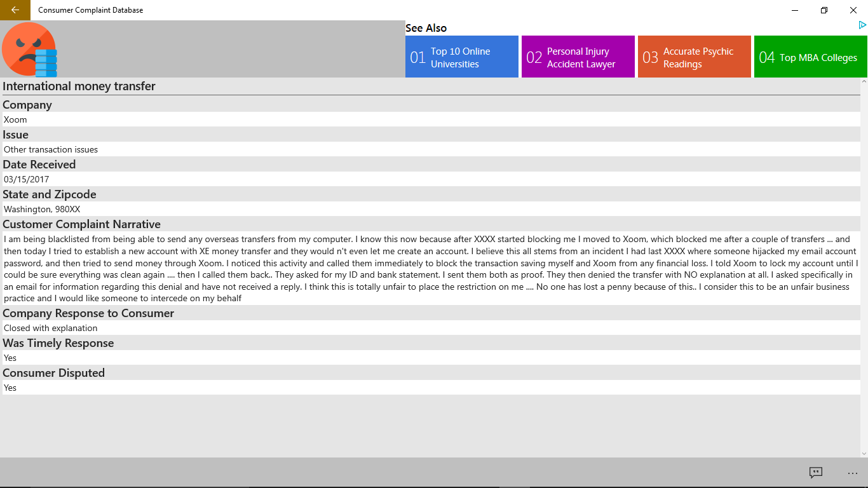Select the International money transfer heading
Image resolution: width=868 pixels, height=488 pixels.
click(x=79, y=86)
